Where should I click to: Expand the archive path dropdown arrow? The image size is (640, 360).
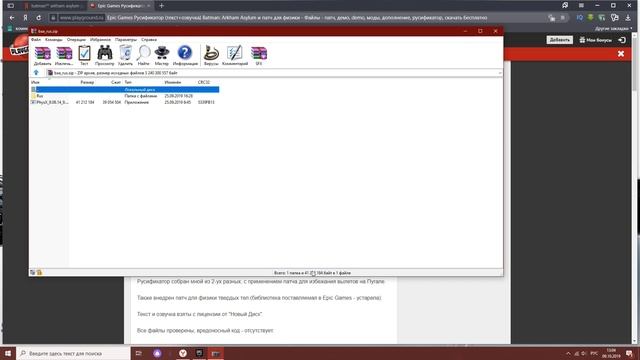point(500,73)
